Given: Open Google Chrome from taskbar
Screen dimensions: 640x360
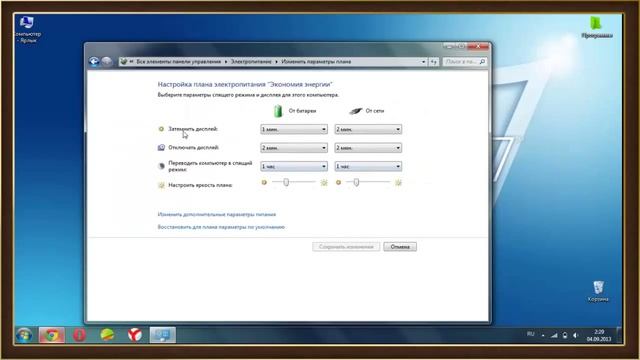Looking at the screenshot, I should pyautogui.click(x=52, y=335).
